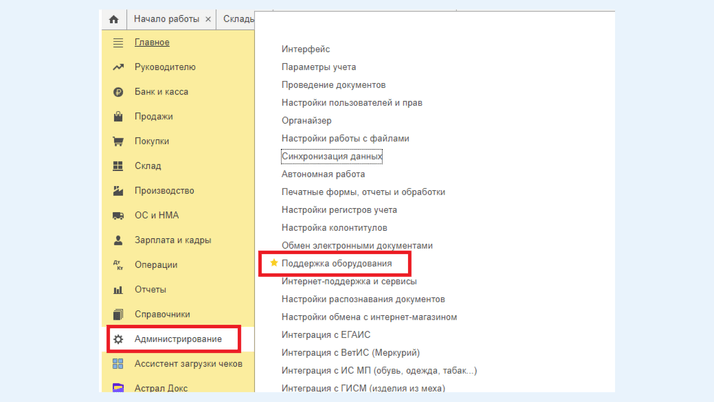This screenshot has width=714, height=402.
Task: Open the Банк и касса section
Action: point(161,92)
